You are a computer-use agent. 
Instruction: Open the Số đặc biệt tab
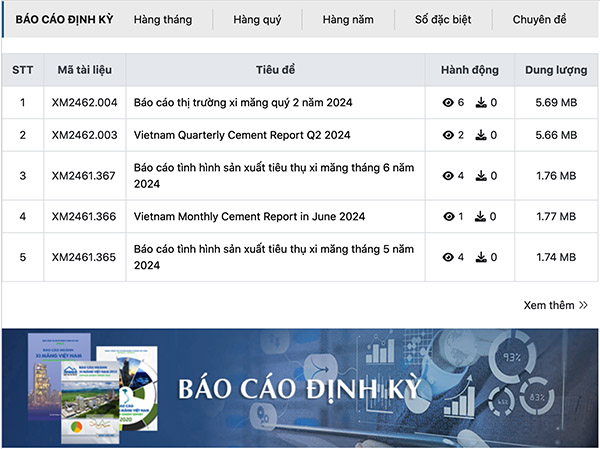point(443,19)
